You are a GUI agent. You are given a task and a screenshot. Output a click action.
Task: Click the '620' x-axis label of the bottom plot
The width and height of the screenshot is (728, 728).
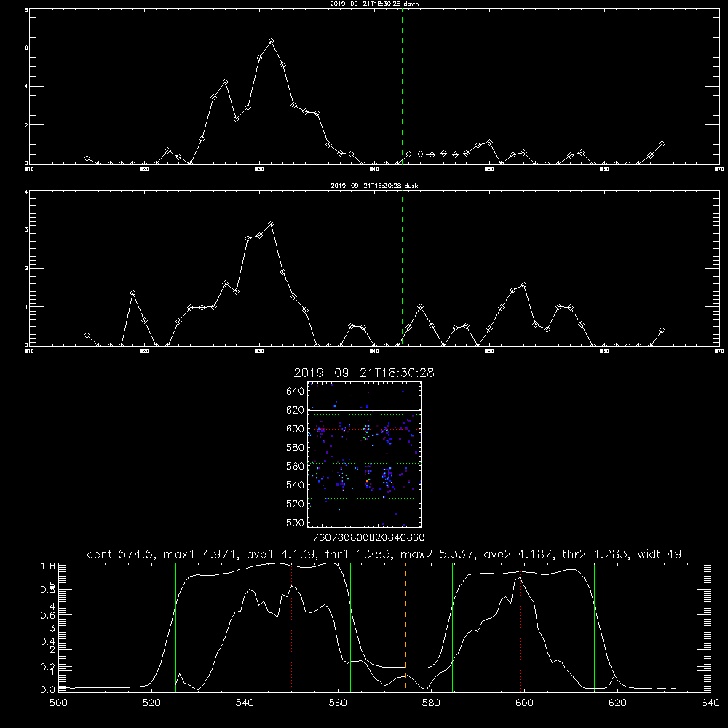point(617,703)
